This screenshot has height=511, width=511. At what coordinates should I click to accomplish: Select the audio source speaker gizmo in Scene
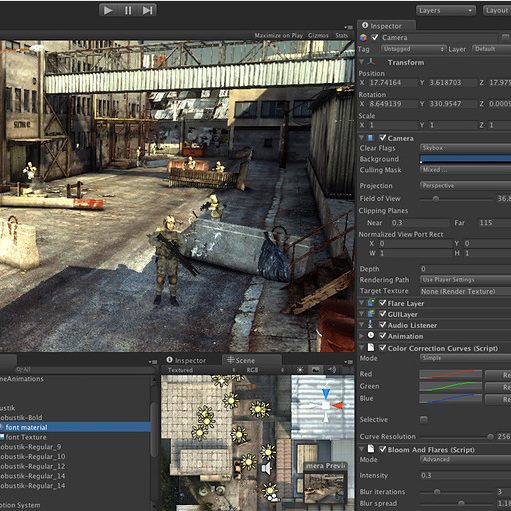coord(266,469)
